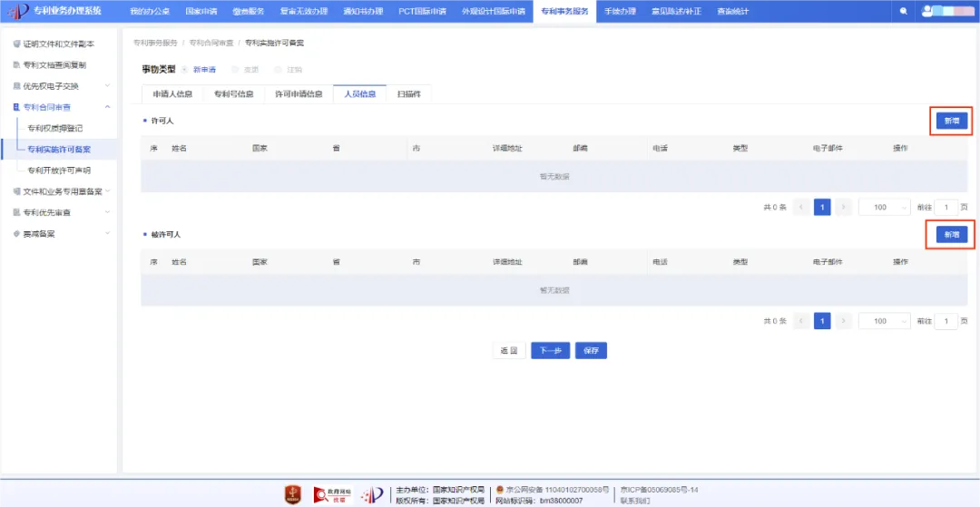Select page 1 in 许可人 pagination

[x=822, y=208]
